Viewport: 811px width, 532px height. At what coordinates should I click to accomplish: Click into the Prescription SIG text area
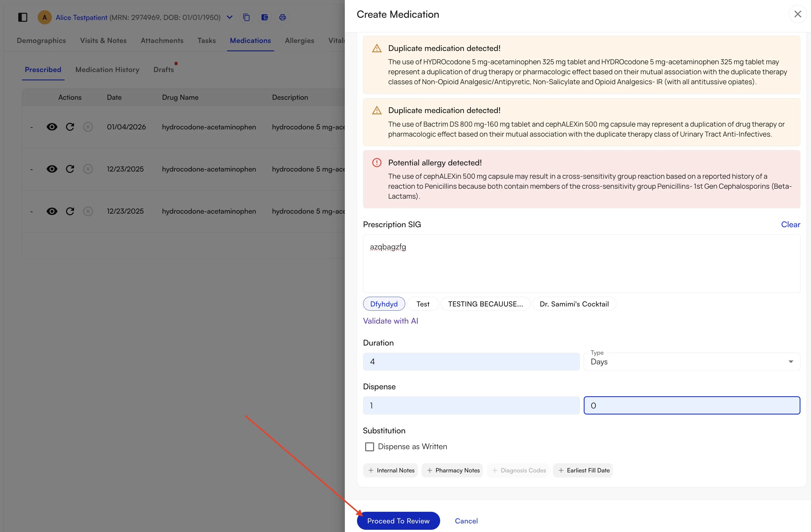(x=581, y=263)
